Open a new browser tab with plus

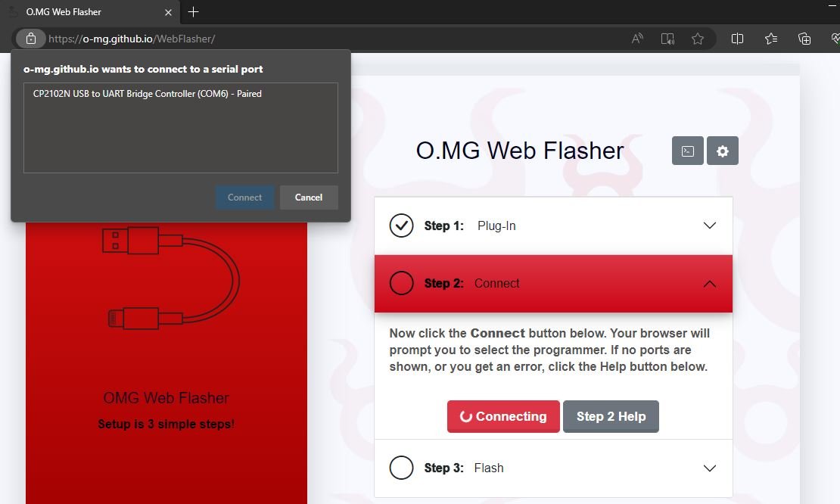[194, 12]
